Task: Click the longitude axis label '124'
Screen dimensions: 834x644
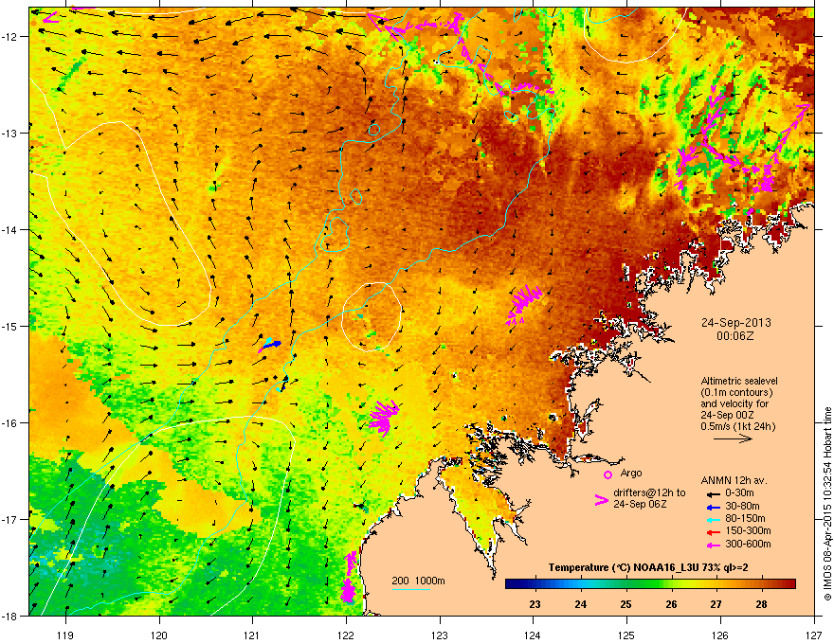Action: point(533,635)
